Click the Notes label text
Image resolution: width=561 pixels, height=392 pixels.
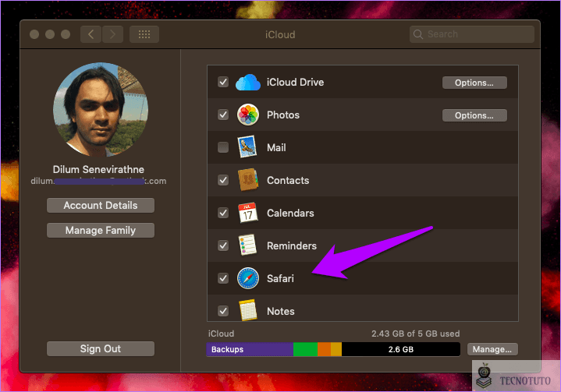pyautogui.click(x=281, y=311)
